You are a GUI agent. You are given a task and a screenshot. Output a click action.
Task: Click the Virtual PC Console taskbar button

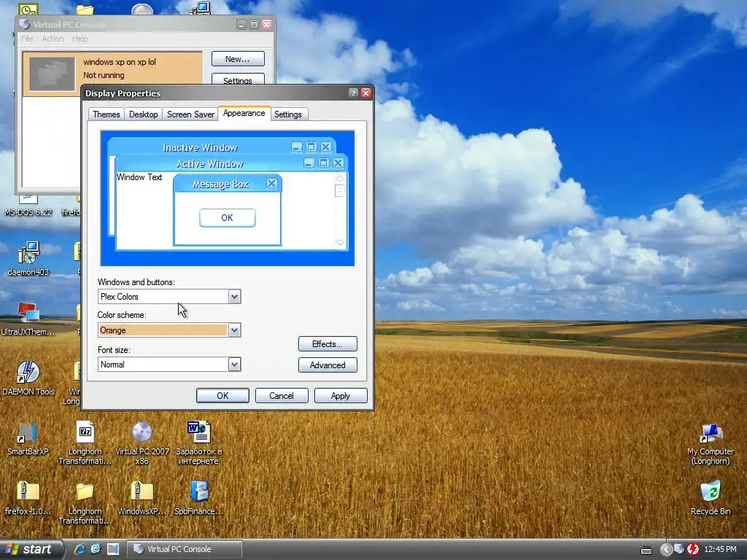pos(185,549)
